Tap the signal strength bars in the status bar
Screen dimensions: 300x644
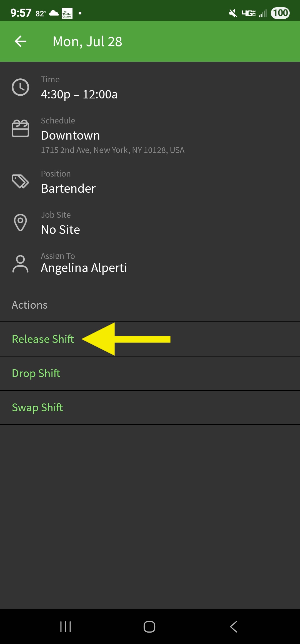tap(262, 12)
